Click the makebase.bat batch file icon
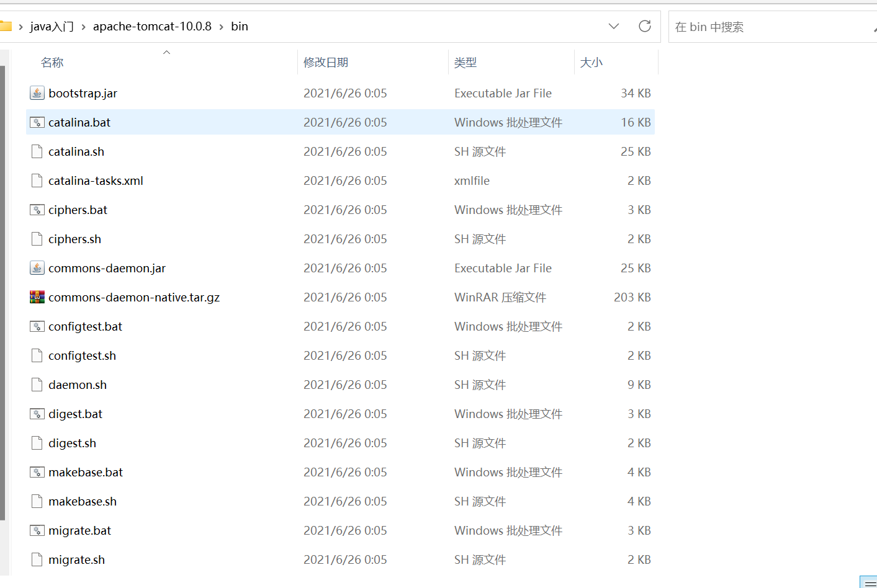Viewport: 877px width, 588px height. tap(37, 472)
